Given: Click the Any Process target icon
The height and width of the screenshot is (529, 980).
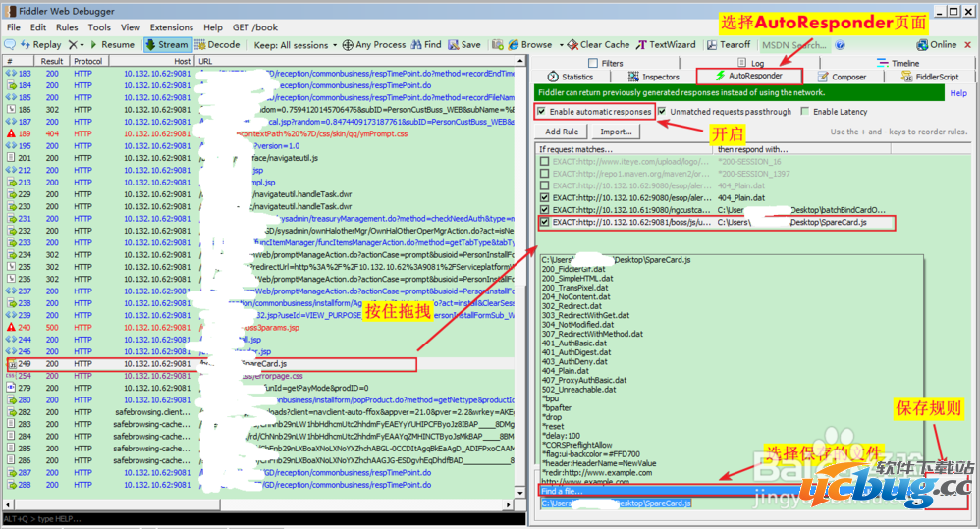Looking at the screenshot, I should tap(348, 45).
